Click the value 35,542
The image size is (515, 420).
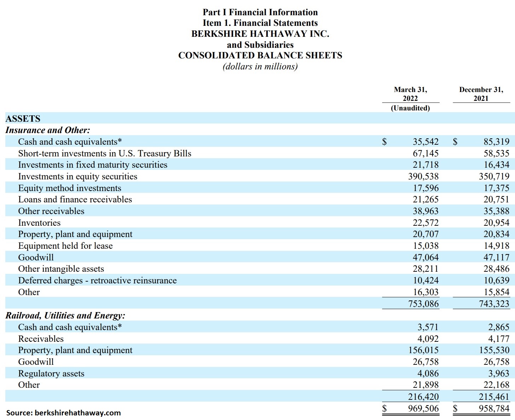[x=426, y=142]
